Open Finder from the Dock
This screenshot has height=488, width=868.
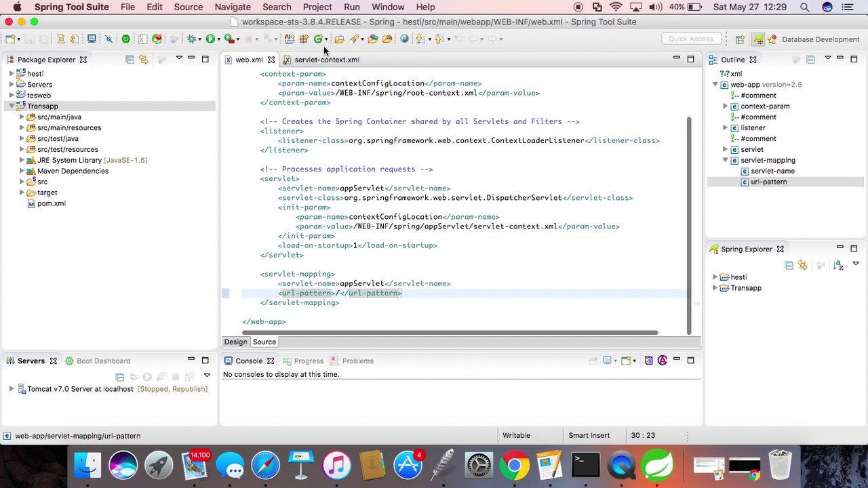88,466
